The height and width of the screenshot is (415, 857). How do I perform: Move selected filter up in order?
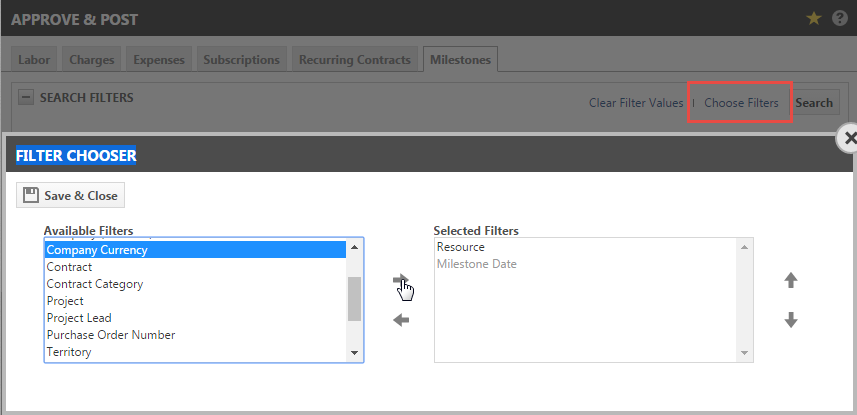tap(790, 281)
